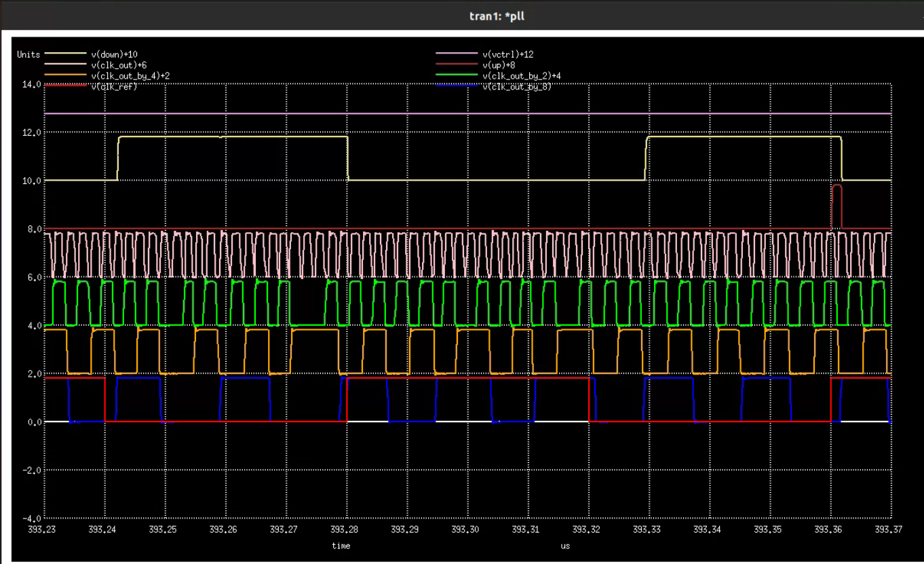The height and width of the screenshot is (564, 924).
Task: Click the brown v(up) pulse near 393.36
Action: coord(836,206)
